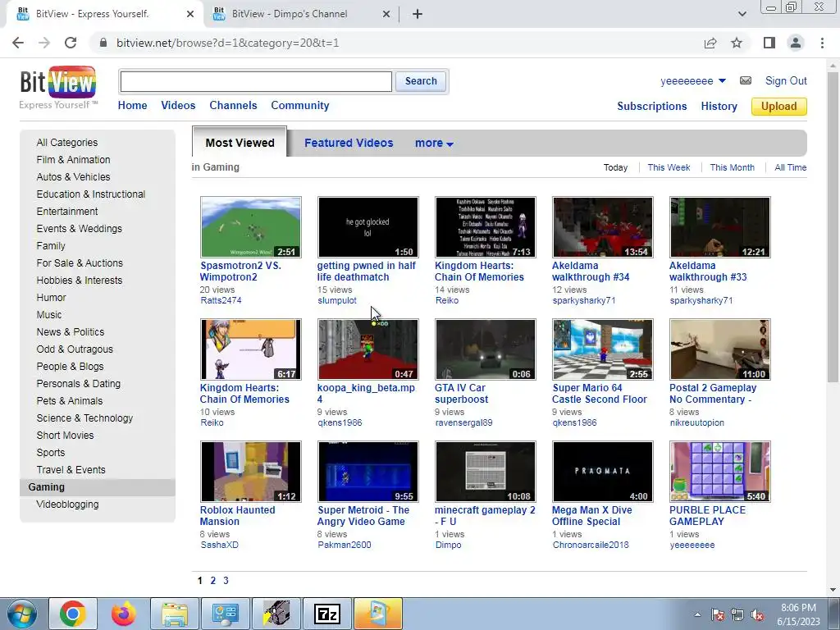
Task: Filter by This Month
Action: point(732,167)
